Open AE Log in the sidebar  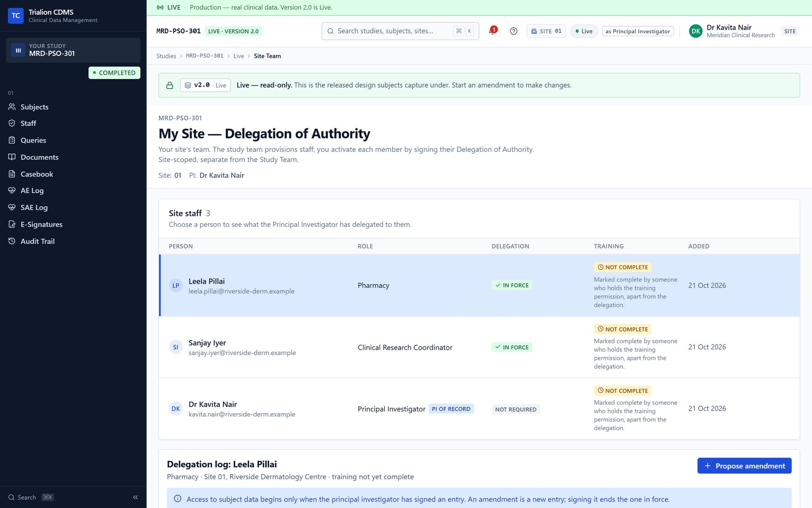[x=73, y=190]
